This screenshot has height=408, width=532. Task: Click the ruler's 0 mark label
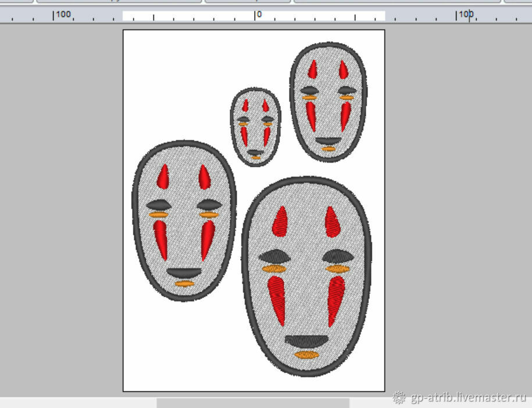pos(259,15)
